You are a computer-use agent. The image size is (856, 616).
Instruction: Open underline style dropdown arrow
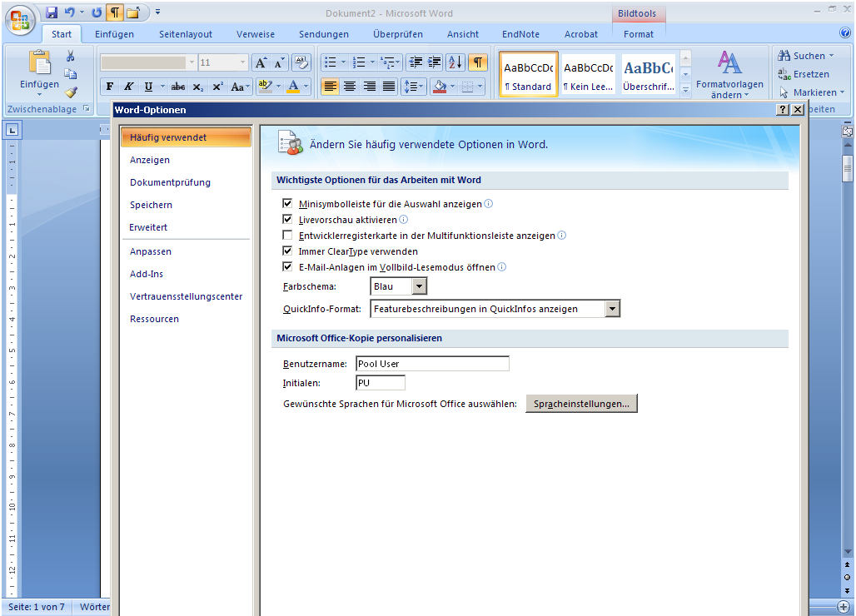(162, 87)
